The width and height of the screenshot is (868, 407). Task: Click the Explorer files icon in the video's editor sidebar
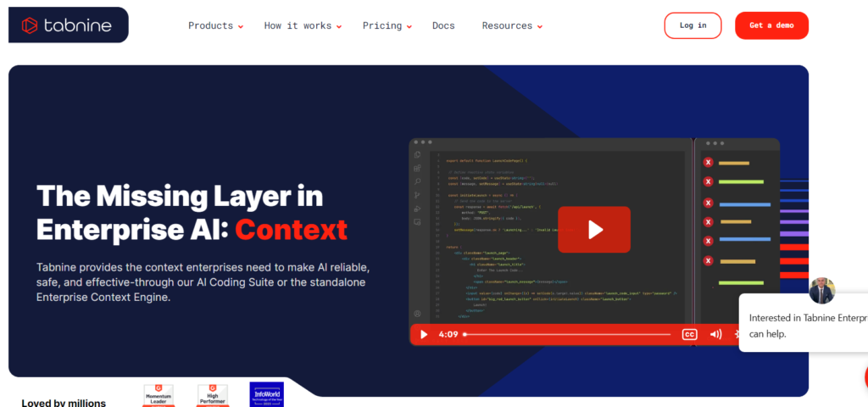click(417, 155)
